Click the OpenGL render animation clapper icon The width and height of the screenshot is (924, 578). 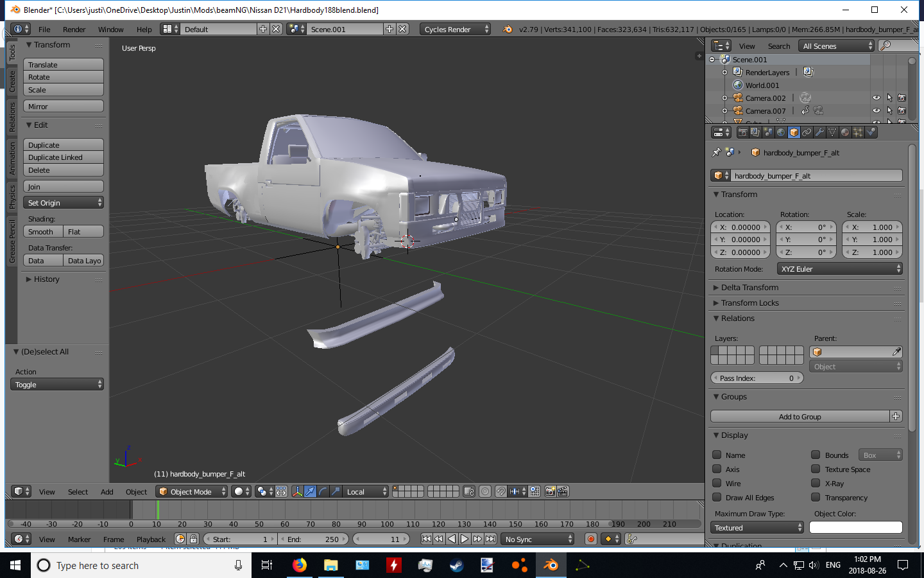(563, 491)
